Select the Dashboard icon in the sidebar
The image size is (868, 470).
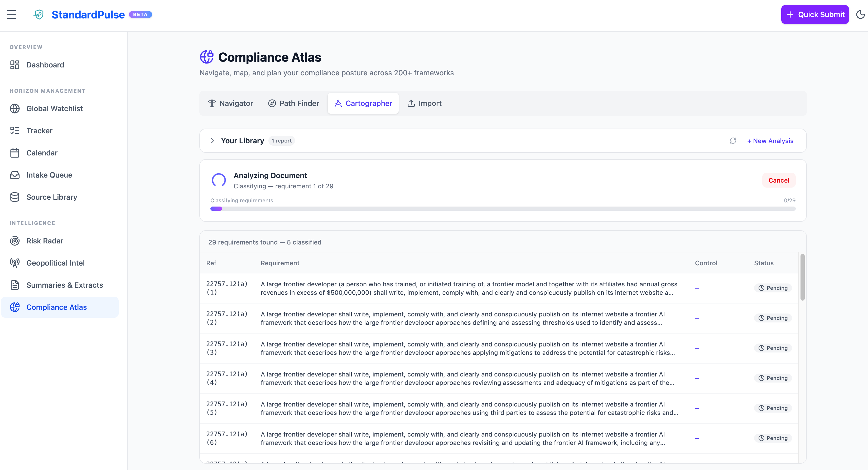click(x=15, y=65)
